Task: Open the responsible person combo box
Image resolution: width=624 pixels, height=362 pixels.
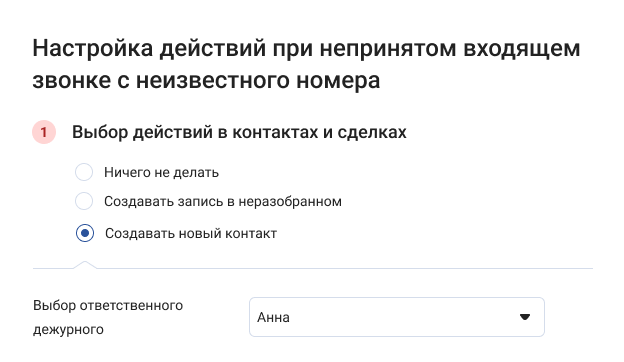Action: point(397,317)
